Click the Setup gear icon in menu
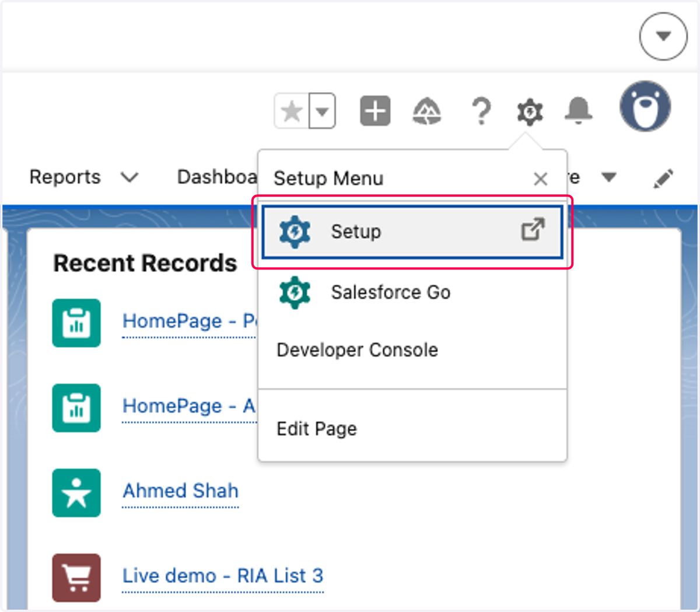Screen dimensions: 700x612 (295, 232)
